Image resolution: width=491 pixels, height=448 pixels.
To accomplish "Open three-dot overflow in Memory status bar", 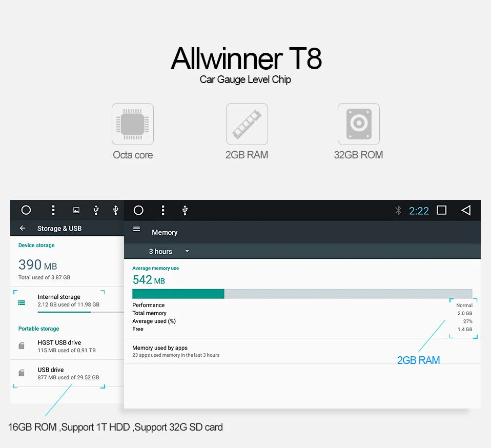I will point(163,210).
